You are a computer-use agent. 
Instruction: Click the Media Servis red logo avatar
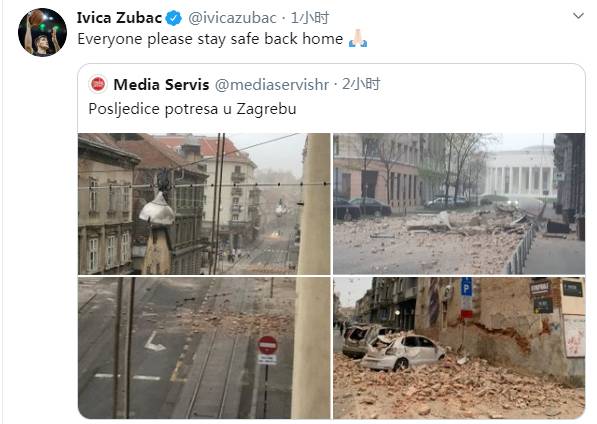98,84
